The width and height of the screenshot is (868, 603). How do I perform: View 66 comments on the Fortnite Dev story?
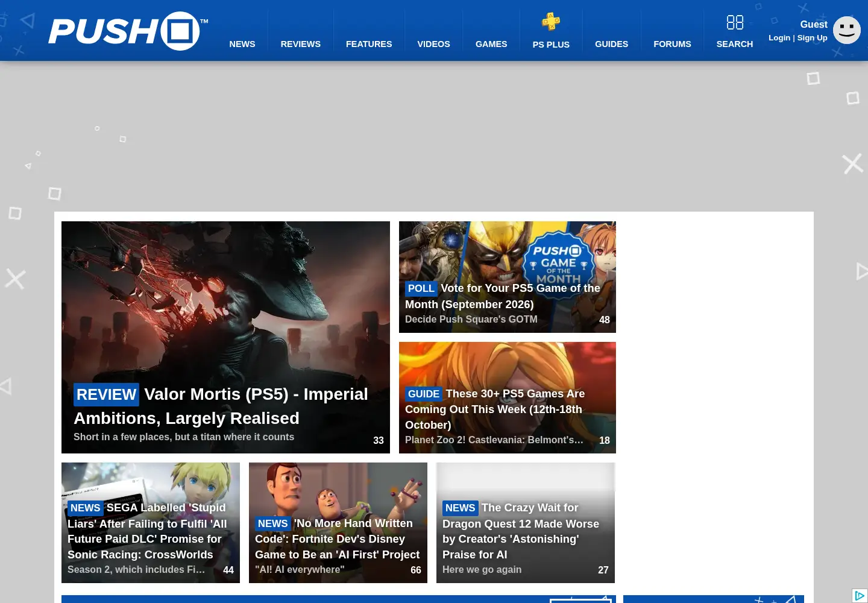click(416, 570)
